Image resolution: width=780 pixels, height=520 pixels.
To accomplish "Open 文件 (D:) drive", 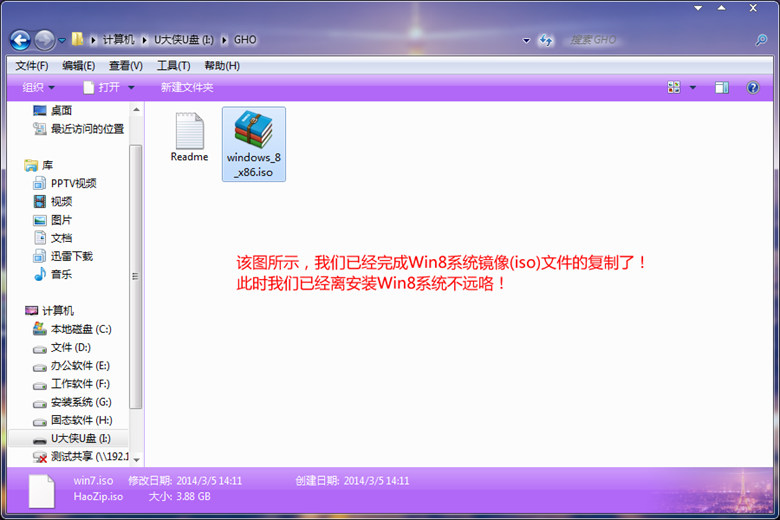I will coord(62,347).
